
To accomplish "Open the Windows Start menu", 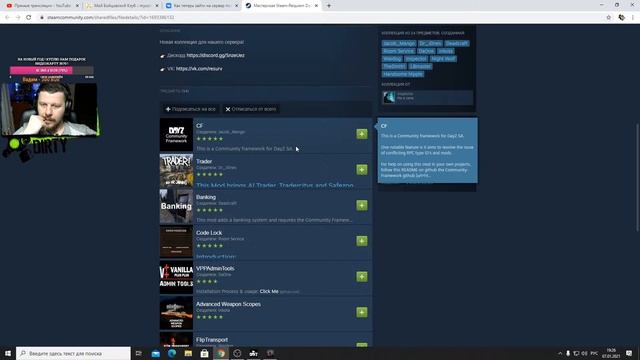I will coord(8,353).
